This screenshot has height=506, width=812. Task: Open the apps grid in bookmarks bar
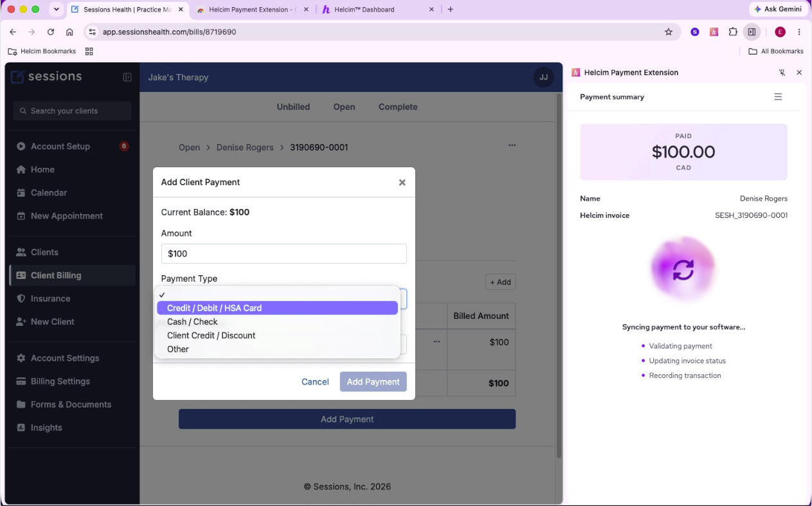coord(89,51)
